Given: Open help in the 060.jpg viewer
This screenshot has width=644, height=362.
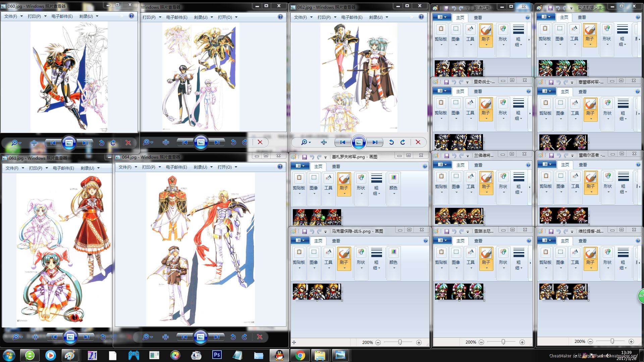Looking at the screenshot, I should pyautogui.click(x=131, y=16).
